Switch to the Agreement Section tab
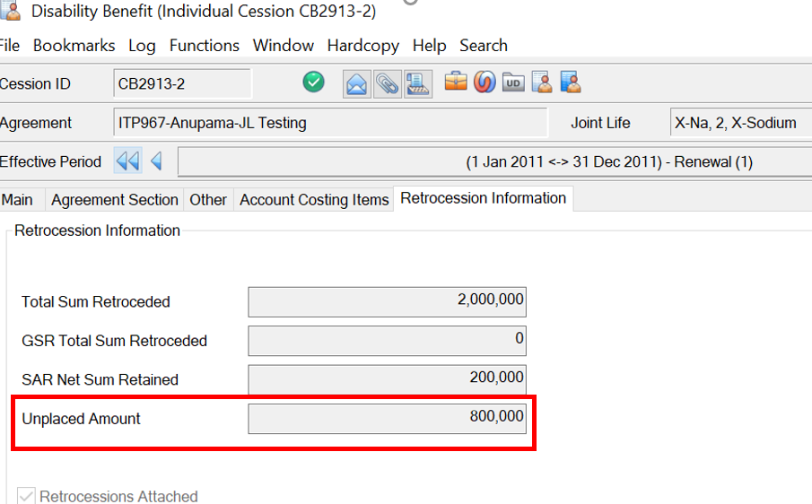Viewport: 812px width, 504px height. pos(115,200)
